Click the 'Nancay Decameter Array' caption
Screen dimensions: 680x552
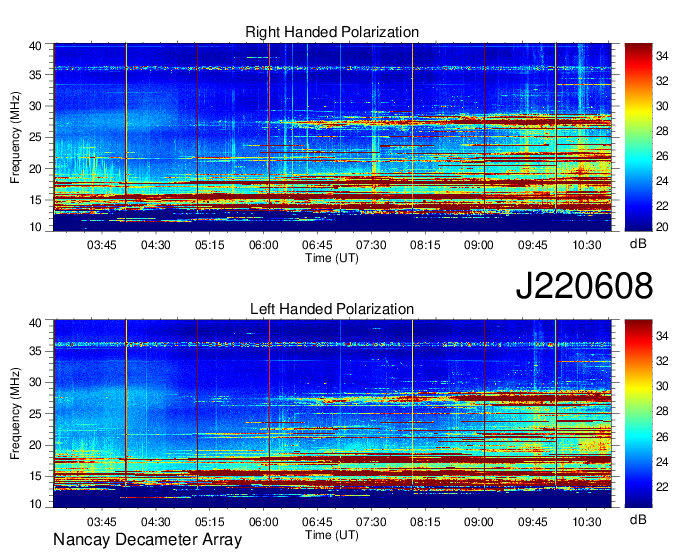pos(147,540)
